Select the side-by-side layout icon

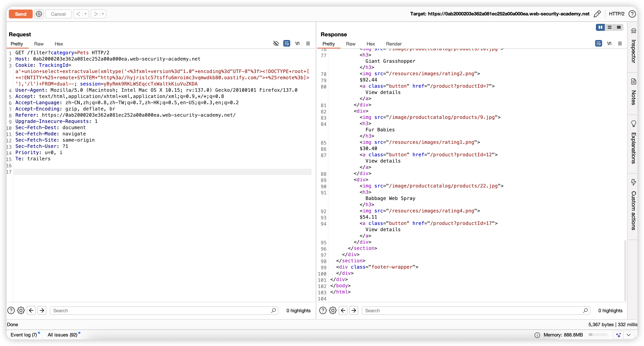(x=600, y=27)
